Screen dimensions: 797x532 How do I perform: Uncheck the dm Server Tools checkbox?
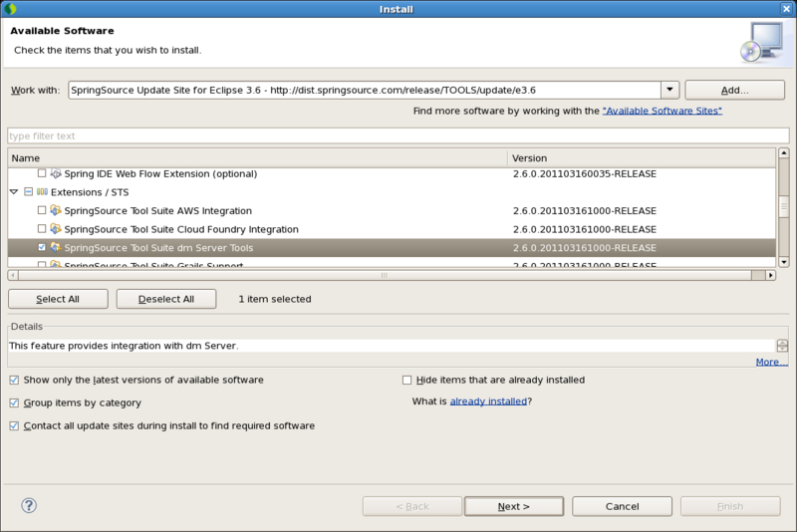pos(42,247)
